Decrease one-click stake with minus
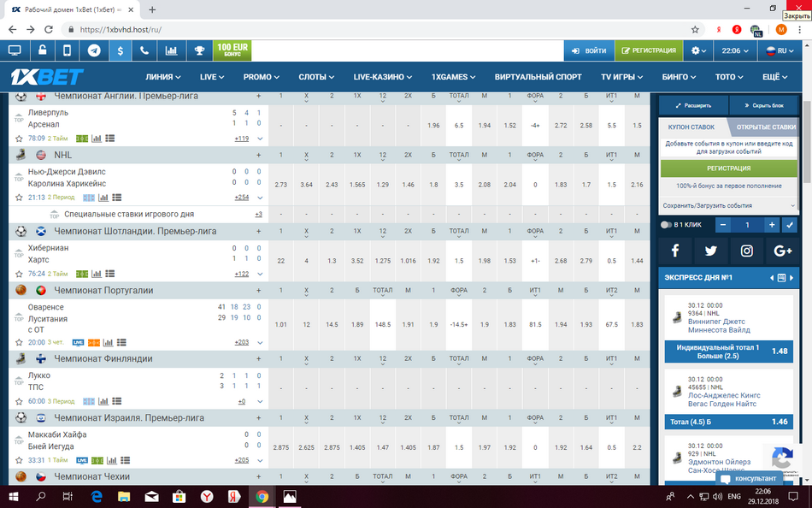The width and height of the screenshot is (812, 508). (723, 225)
